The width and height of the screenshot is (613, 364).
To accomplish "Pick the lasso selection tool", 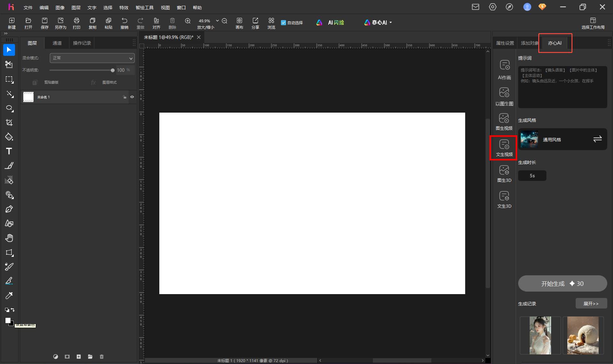I will (10, 108).
